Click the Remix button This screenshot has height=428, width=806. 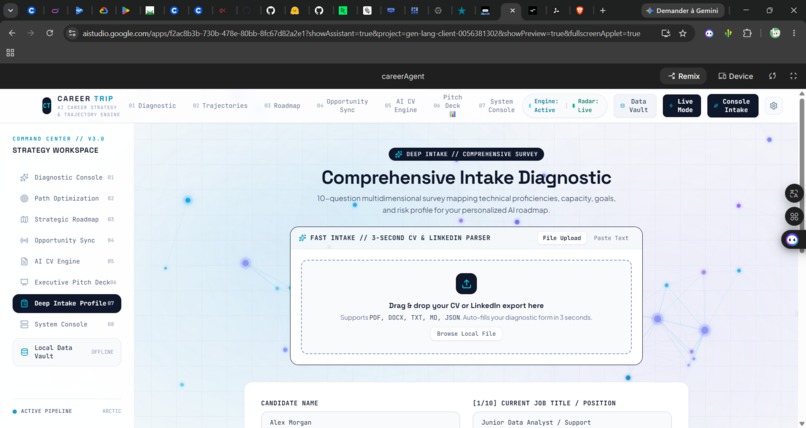pyautogui.click(x=684, y=76)
